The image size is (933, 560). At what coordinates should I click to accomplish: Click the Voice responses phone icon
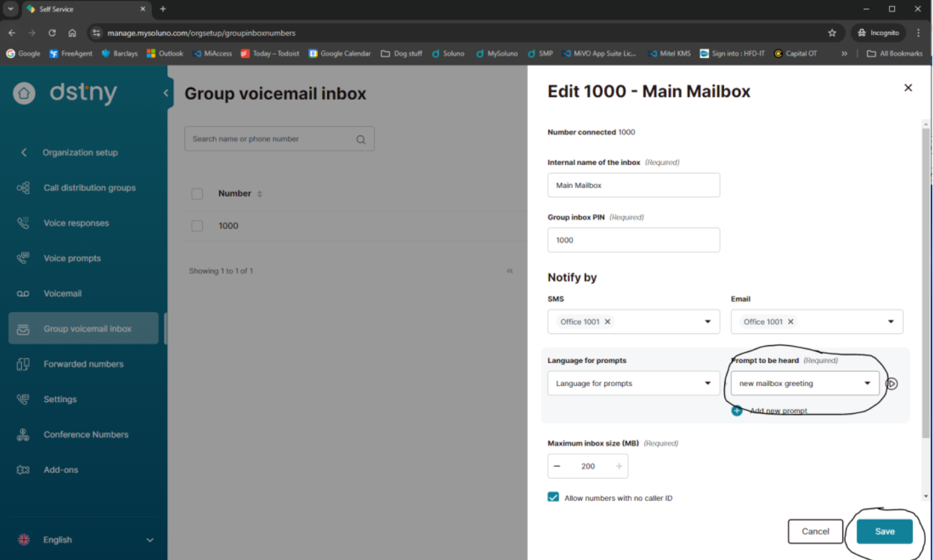click(x=23, y=223)
